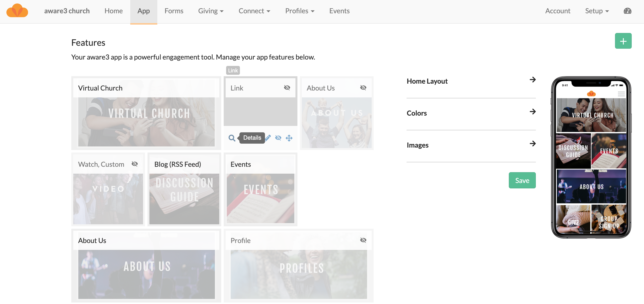Image resolution: width=644 pixels, height=304 pixels.
Task: Open the Account nav item
Action: click(x=557, y=11)
